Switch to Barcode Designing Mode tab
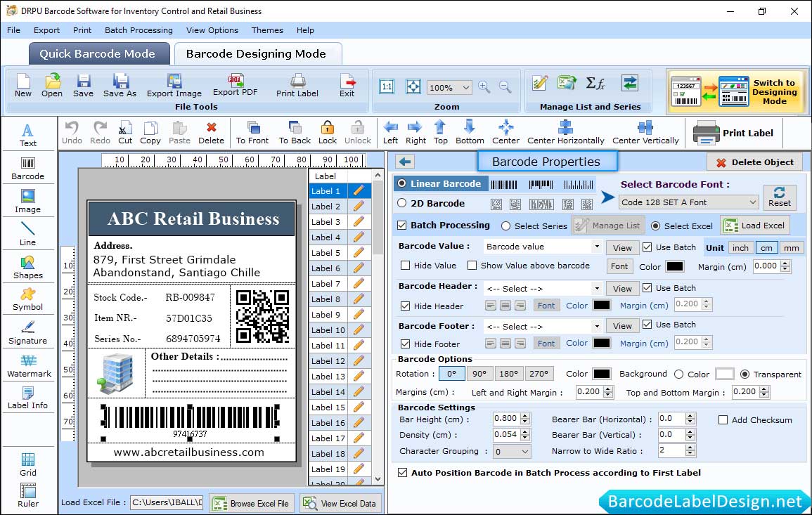The height and width of the screenshot is (515, 812). [256, 53]
